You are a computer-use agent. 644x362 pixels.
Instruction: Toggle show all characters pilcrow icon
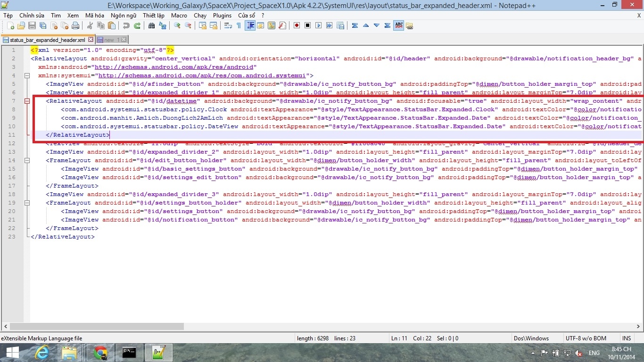[239, 25]
